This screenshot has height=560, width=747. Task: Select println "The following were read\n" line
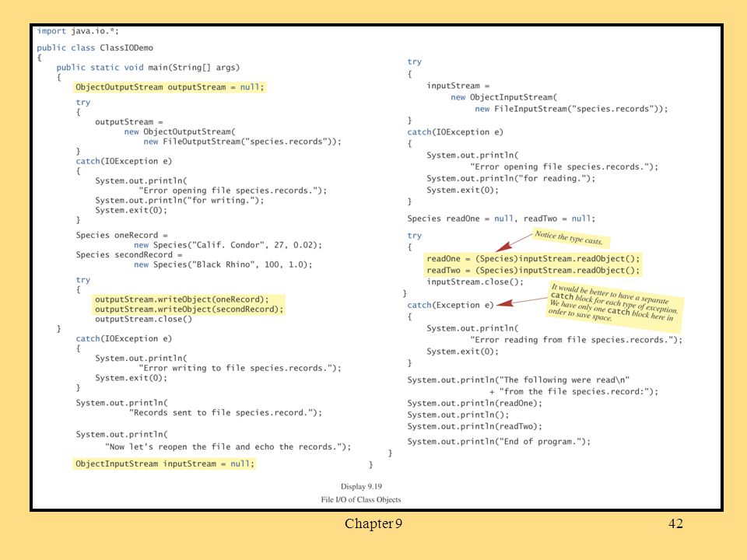(x=518, y=380)
